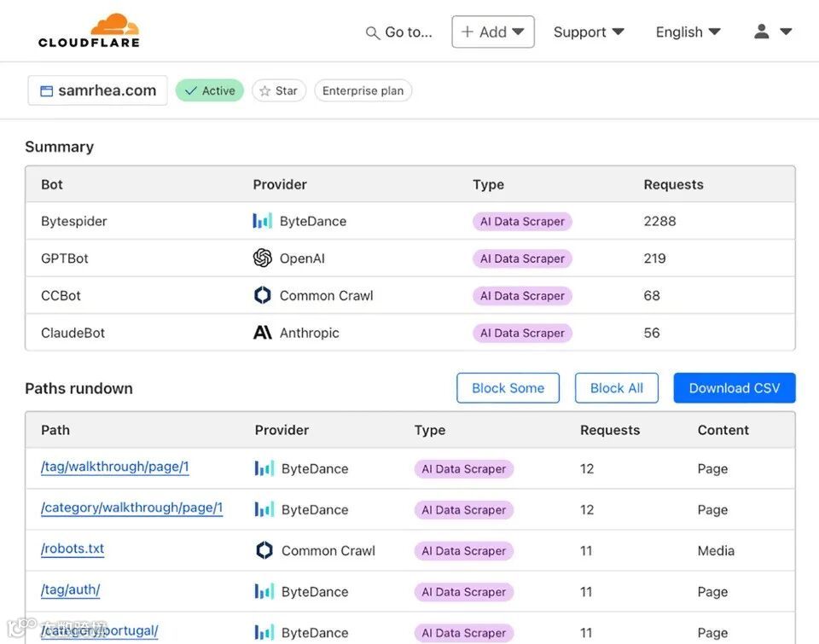Expand the Add dropdown

pyautogui.click(x=493, y=32)
